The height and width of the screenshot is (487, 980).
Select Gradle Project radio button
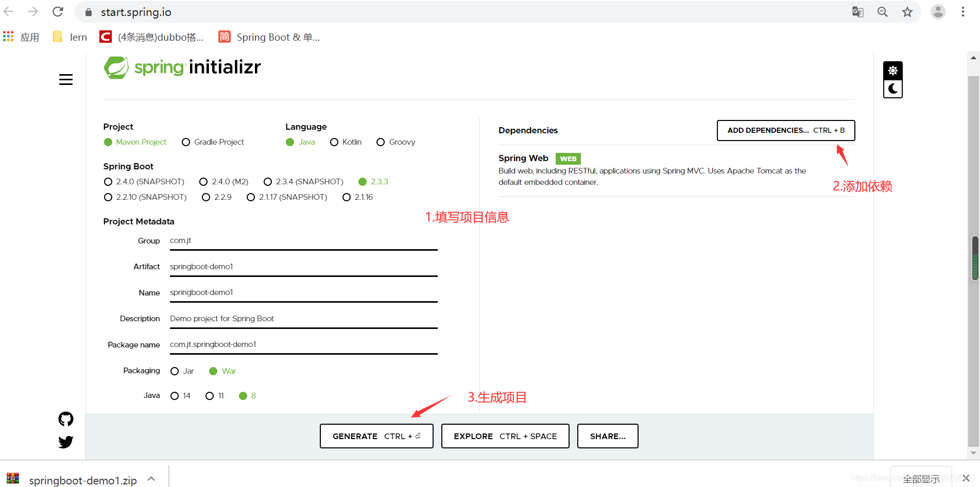pos(213,142)
